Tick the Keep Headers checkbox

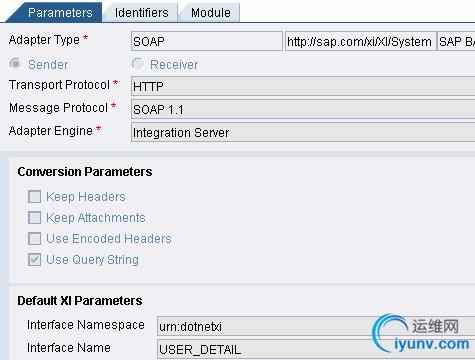[x=35, y=197]
